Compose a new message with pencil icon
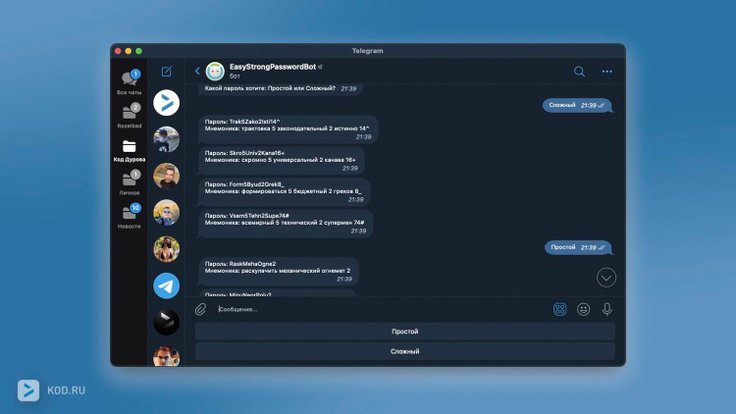Viewport: 736px width, 414px height. 167,71
